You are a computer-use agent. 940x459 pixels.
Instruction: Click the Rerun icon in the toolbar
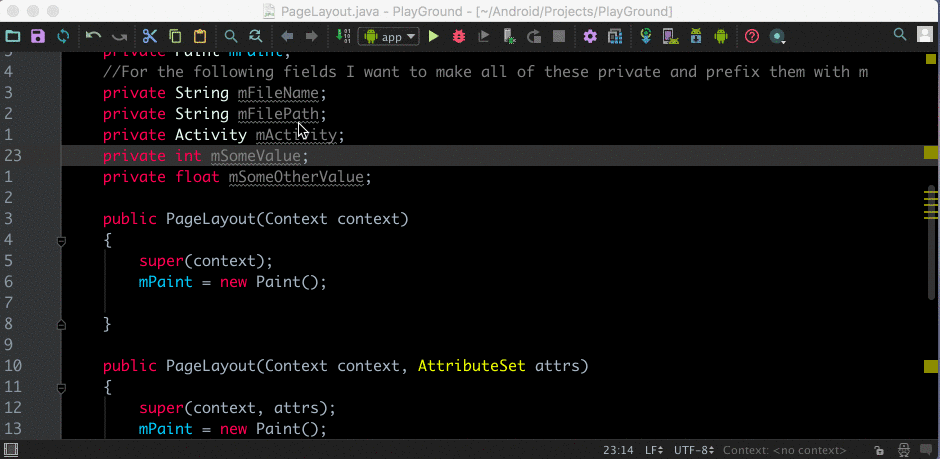pos(534,37)
